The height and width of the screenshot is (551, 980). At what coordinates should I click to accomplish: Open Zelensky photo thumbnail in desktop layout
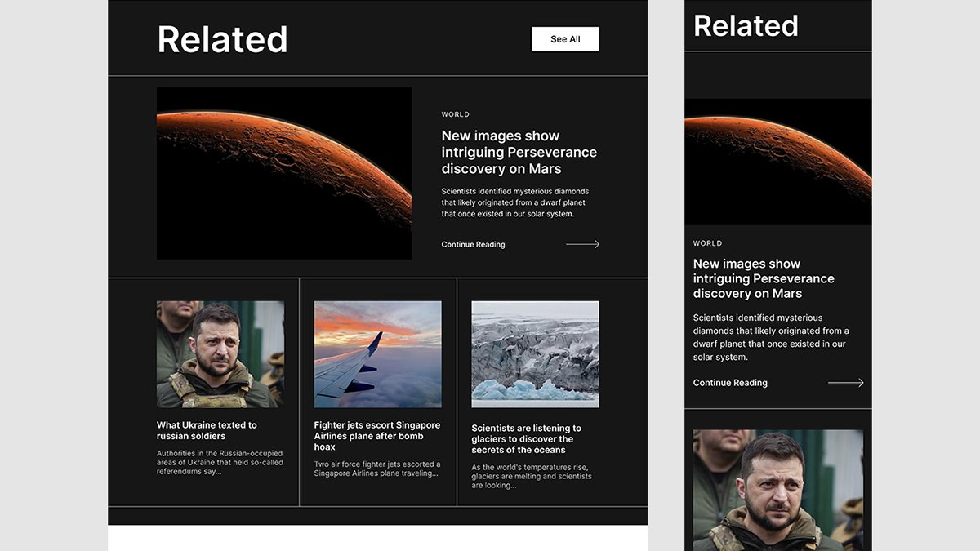click(x=220, y=354)
